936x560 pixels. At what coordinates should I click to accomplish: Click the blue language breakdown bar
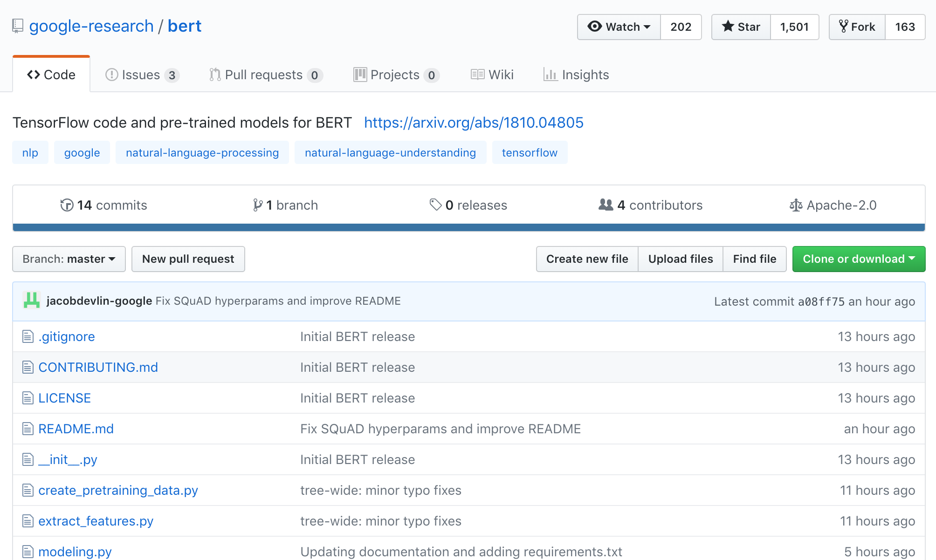click(x=468, y=227)
